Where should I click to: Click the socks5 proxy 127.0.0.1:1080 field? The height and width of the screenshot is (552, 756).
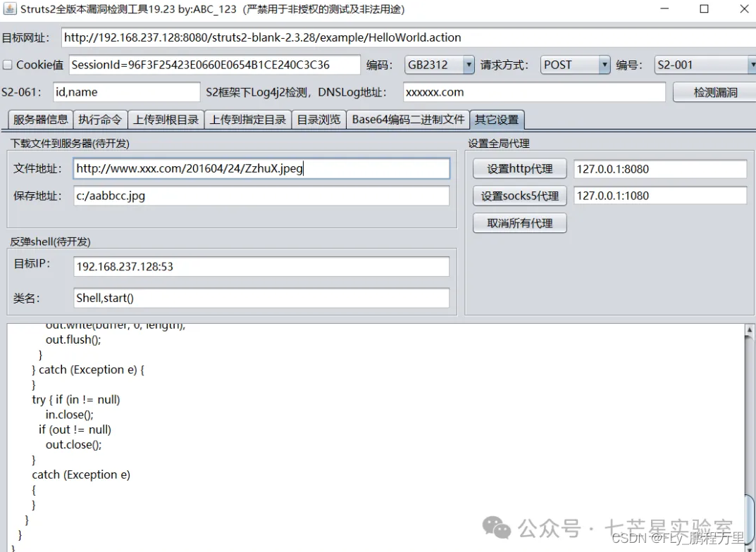[660, 196]
